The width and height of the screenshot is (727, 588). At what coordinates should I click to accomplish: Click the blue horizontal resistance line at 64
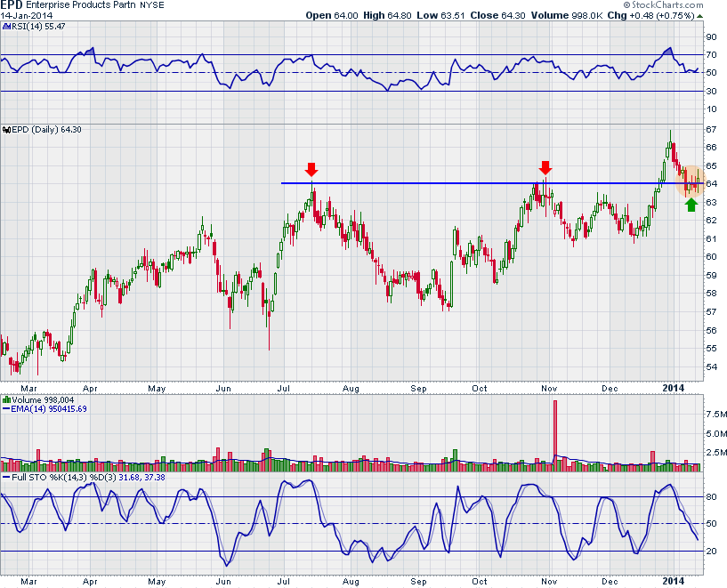click(x=493, y=183)
